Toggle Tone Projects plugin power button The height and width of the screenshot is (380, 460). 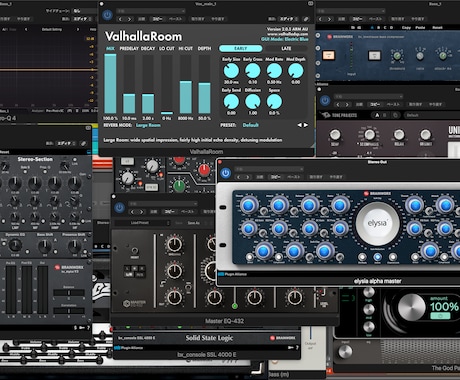(x=325, y=100)
